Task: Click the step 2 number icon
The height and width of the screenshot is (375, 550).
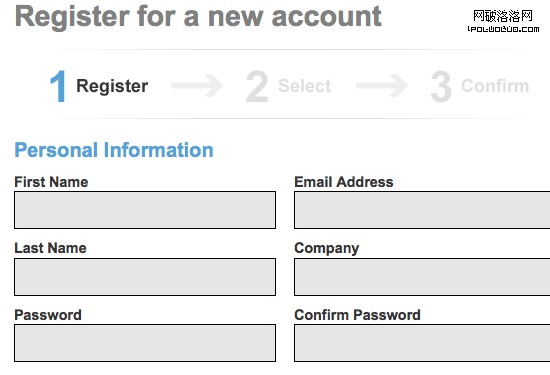Action: [x=257, y=86]
